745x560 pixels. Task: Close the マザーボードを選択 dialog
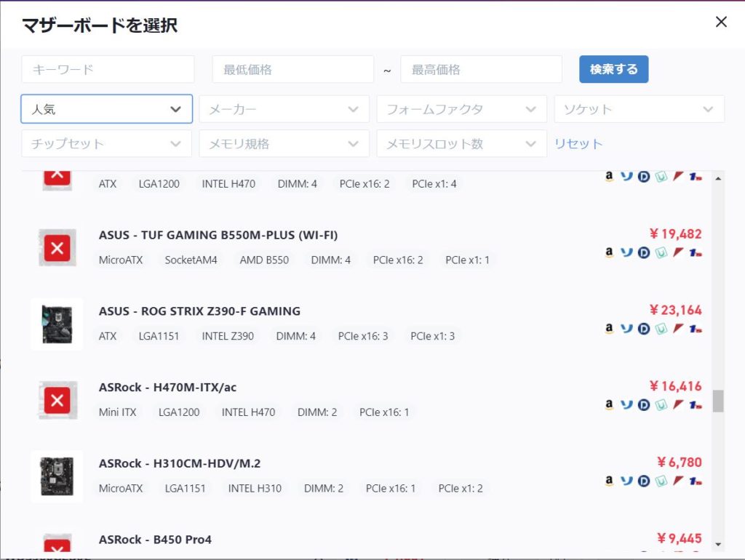click(x=721, y=22)
